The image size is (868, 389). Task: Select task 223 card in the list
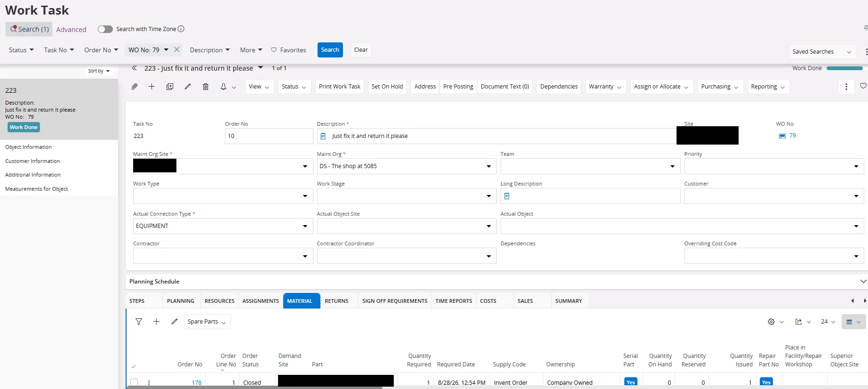[59, 109]
